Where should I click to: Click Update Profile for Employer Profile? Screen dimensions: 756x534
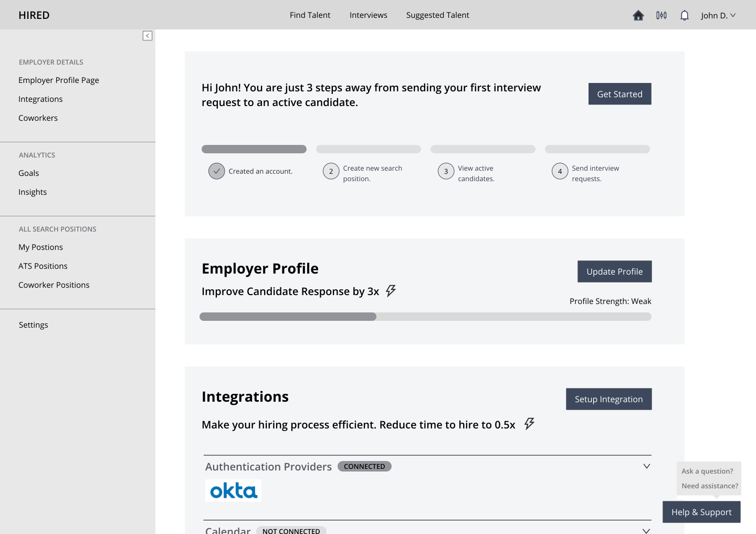coord(614,271)
